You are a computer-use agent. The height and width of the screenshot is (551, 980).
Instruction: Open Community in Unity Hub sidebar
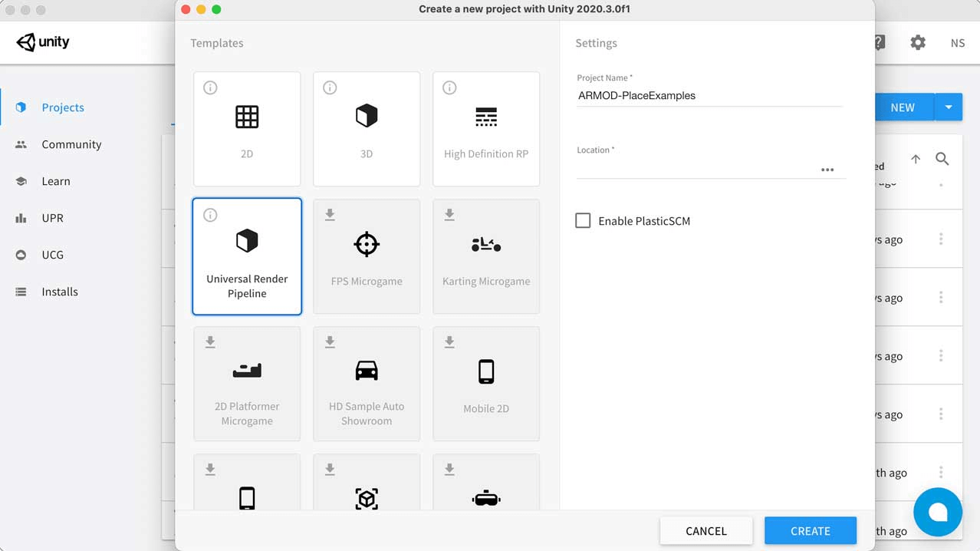pos(71,144)
